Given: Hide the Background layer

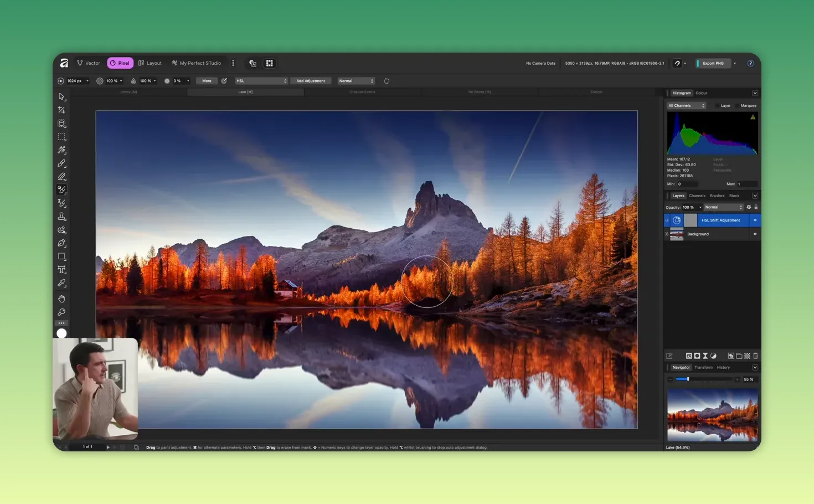Looking at the screenshot, I should [x=755, y=234].
